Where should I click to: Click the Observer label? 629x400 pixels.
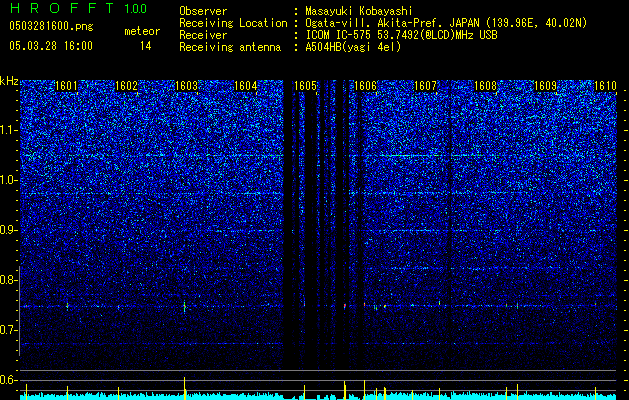[x=203, y=11]
